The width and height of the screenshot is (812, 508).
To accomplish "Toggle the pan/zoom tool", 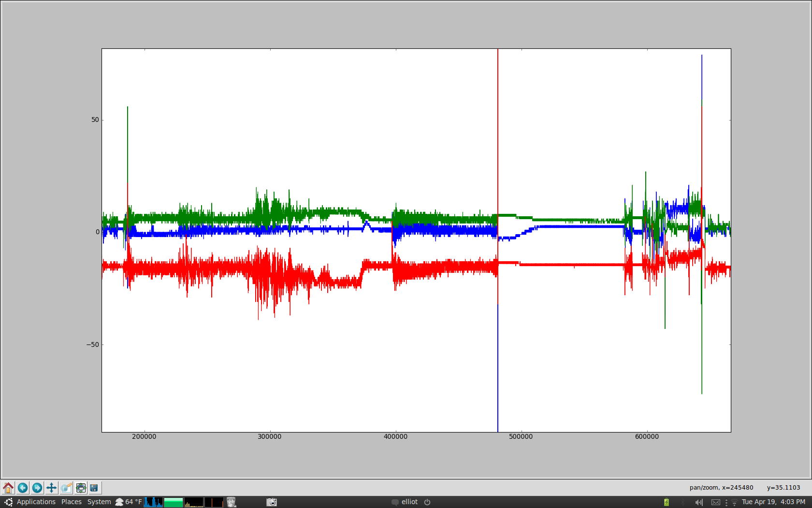I will (x=52, y=488).
